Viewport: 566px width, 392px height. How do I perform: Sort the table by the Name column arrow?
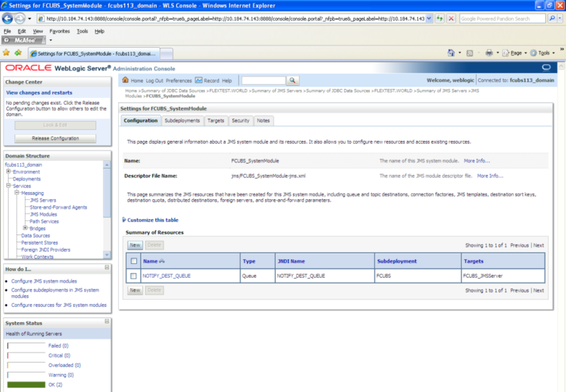point(161,261)
